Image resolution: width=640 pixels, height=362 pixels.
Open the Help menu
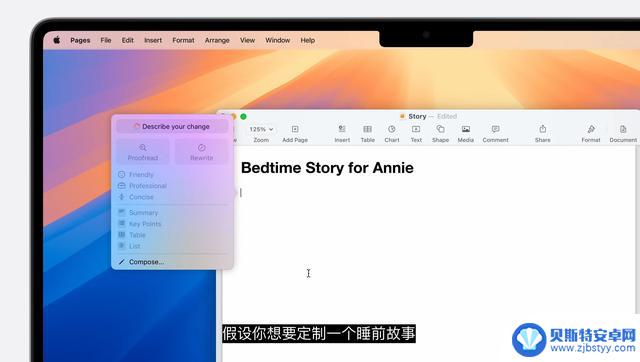pos(307,40)
